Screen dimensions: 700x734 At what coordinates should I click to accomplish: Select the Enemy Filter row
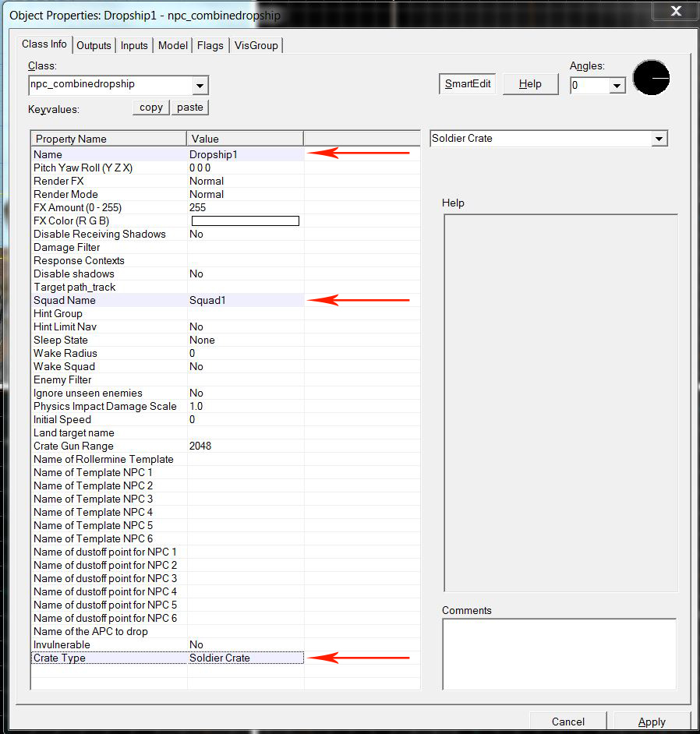pos(168,380)
